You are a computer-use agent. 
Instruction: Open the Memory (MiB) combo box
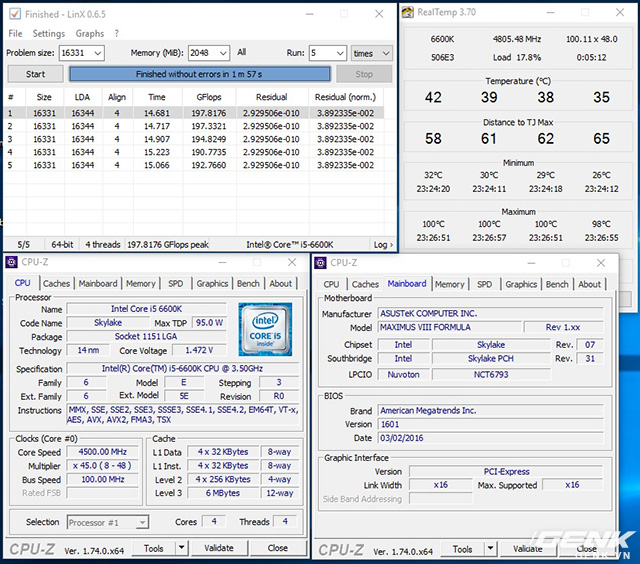click(x=223, y=53)
